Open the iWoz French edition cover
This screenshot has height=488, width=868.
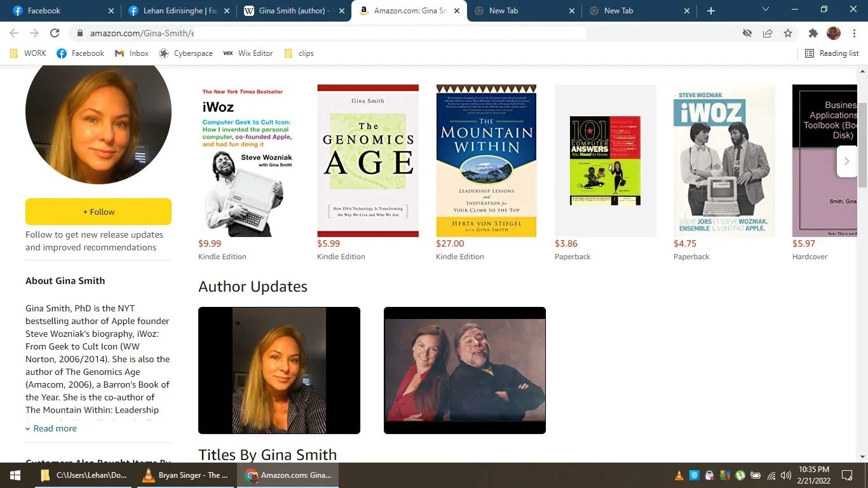point(724,161)
